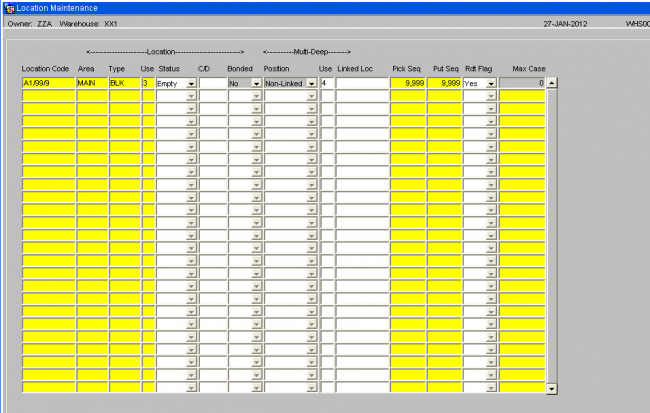Click the Rdt Flag column header

pyautogui.click(x=478, y=69)
